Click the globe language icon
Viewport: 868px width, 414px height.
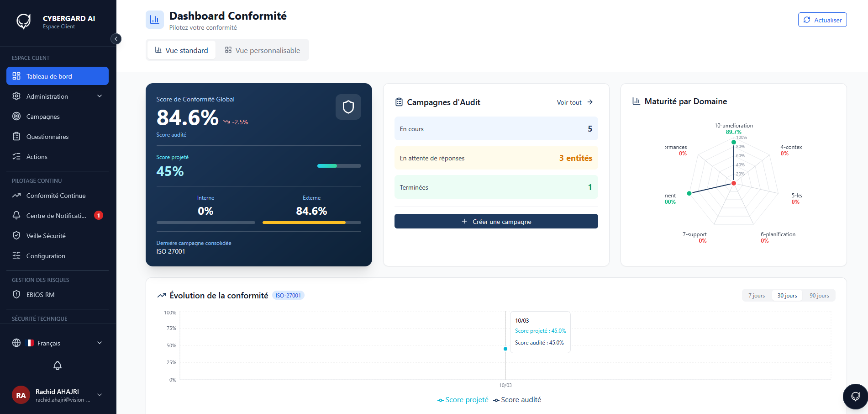16,343
